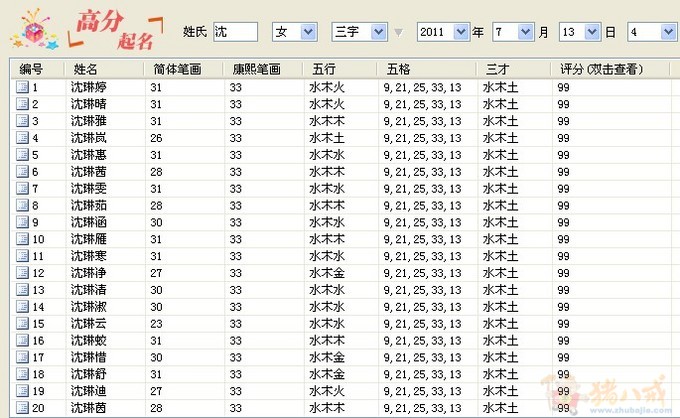Click the row icon for entry 12
680x418 pixels.
(23, 273)
